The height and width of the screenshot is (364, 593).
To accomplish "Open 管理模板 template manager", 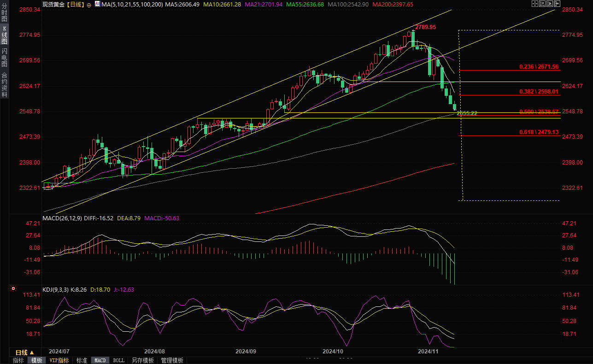I will [172, 360].
